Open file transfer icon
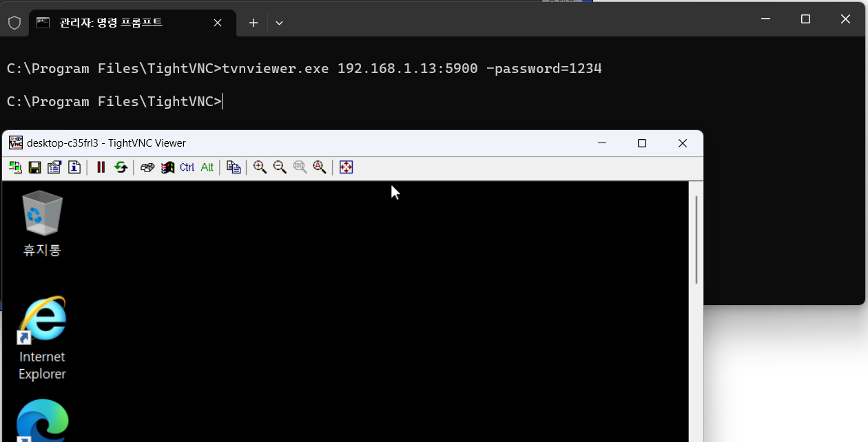This screenshot has width=868, height=442. coord(234,167)
